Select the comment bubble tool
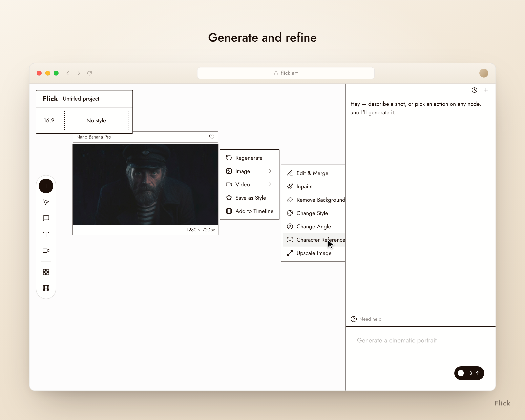 pyautogui.click(x=46, y=218)
